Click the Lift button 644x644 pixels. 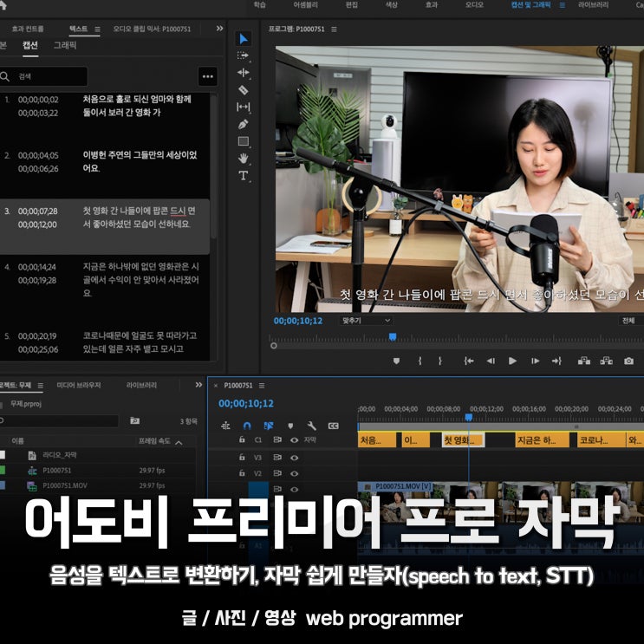pyautogui.click(x=583, y=361)
